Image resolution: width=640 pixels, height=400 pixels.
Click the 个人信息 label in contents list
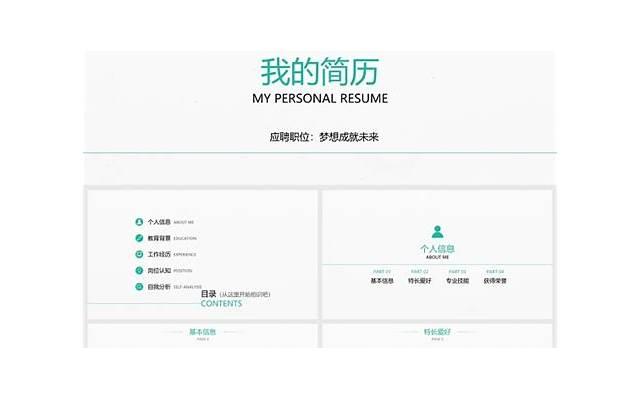159,222
